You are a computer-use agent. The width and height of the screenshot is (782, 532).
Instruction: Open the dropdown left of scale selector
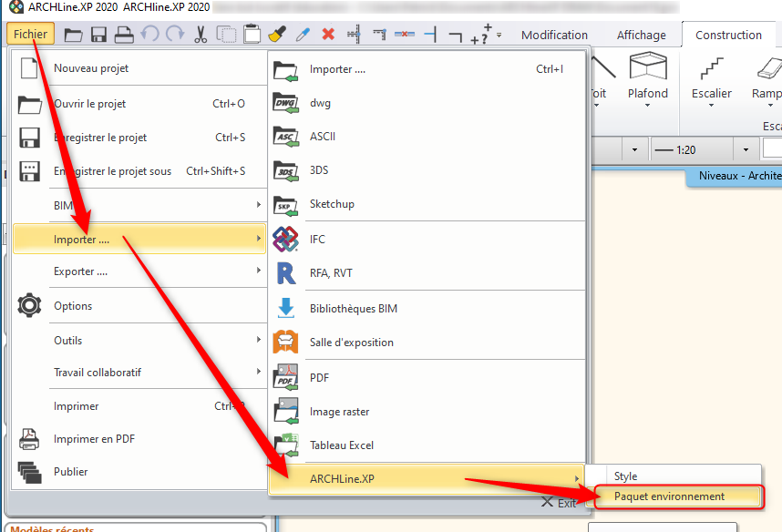coord(634,149)
